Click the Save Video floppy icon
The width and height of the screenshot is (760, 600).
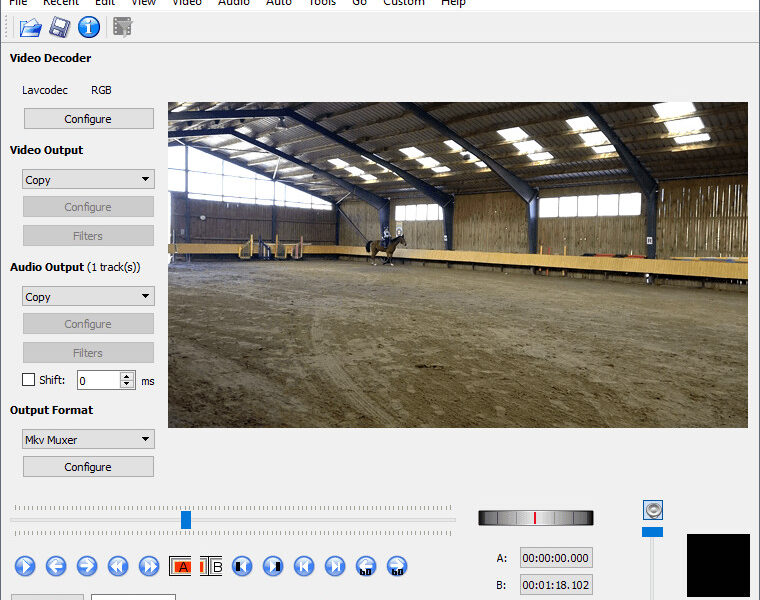pyautogui.click(x=60, y=27)
